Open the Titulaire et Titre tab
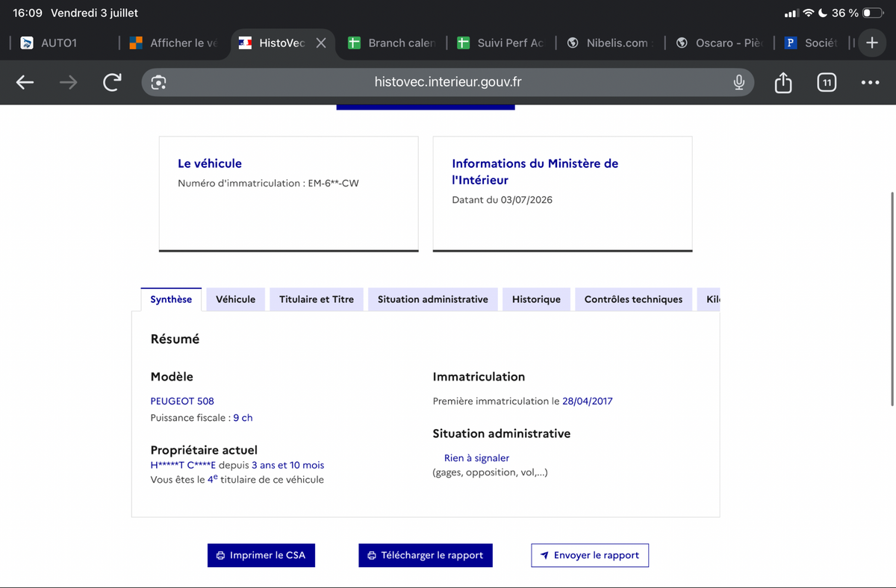This screenshot has height=588, width=896. [317, 299]
